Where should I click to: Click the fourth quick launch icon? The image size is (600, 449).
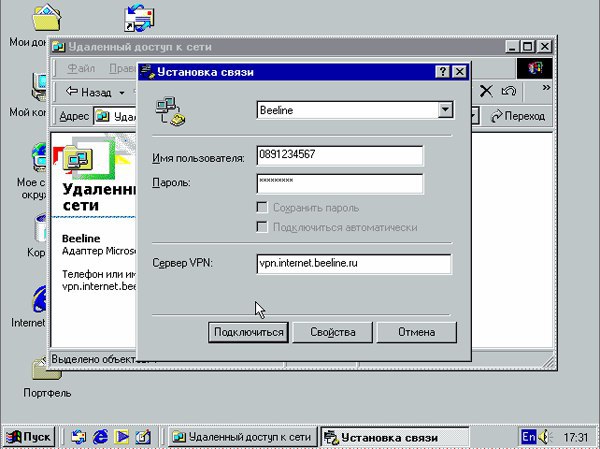[x=143, y=437]
